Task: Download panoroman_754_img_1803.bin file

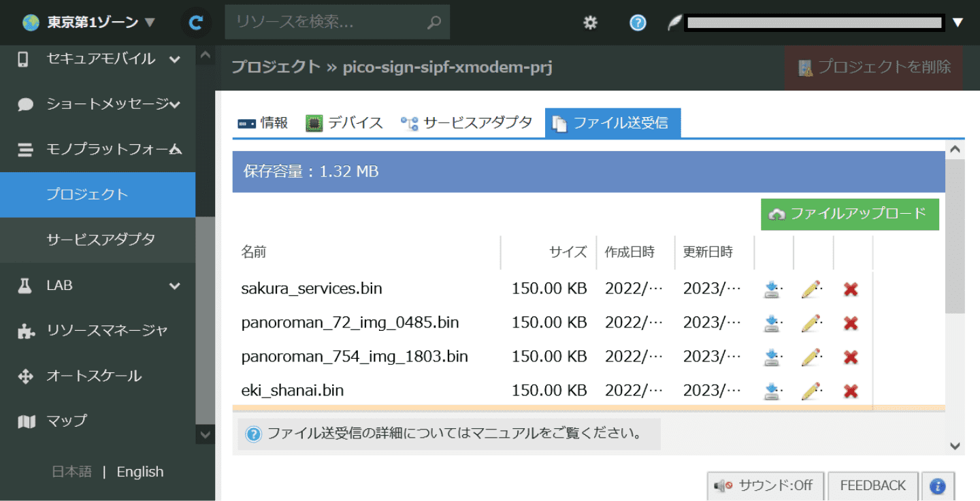Action: point(772,357)
